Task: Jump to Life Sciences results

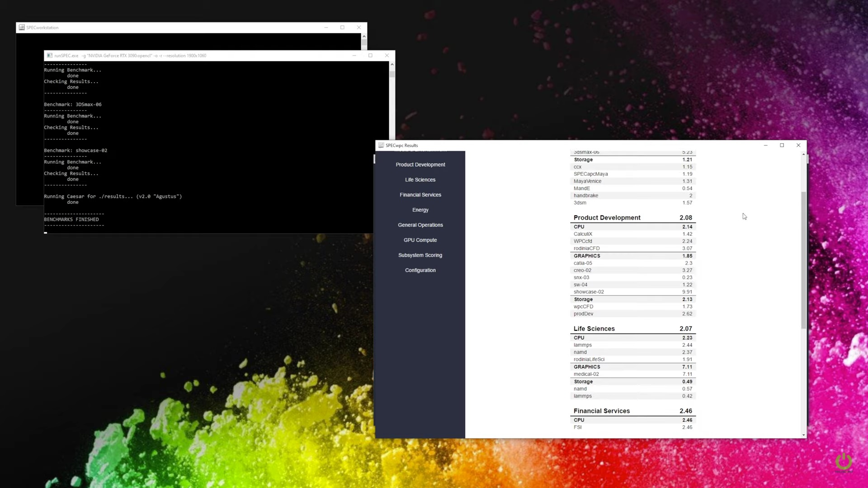Action: coord(420,180)
